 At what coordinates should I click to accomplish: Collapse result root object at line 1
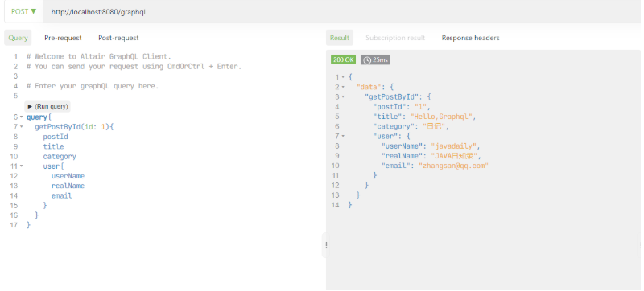click(343, 77)
